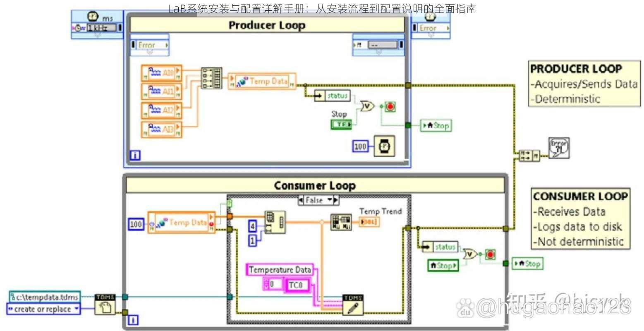Select the status unbundle node near Consumer Loop
The height and width of the screenshot is (331, 644).
(x=440, y=247)
